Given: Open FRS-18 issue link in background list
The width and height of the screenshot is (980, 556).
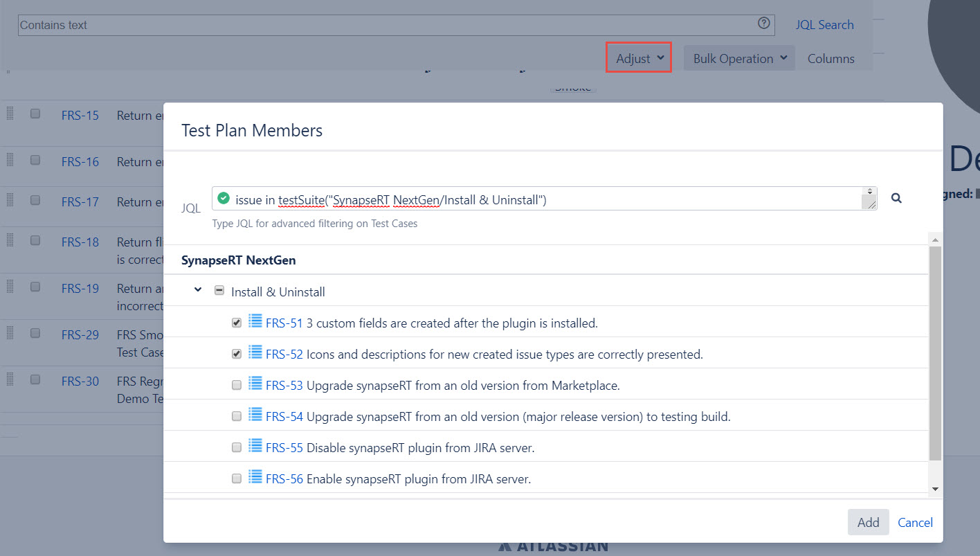Looking at the screenshot, I should click(80, 242).
